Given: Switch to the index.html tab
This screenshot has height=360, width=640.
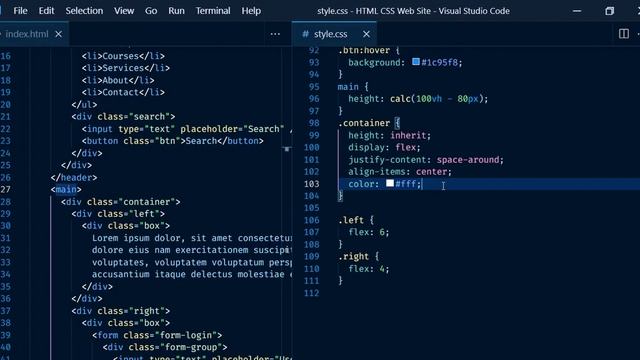Looking at the screenshot, I should click(27, 34).
